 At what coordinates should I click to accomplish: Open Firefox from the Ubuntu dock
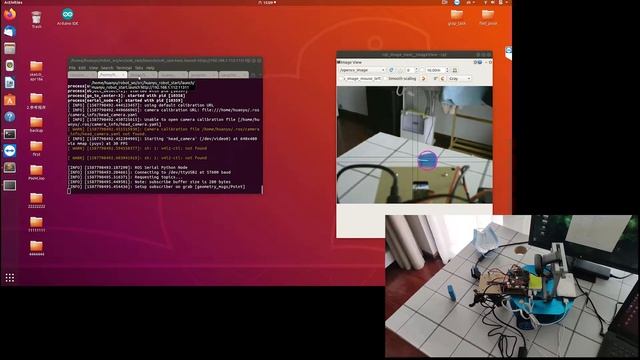(x=10, y=14)
